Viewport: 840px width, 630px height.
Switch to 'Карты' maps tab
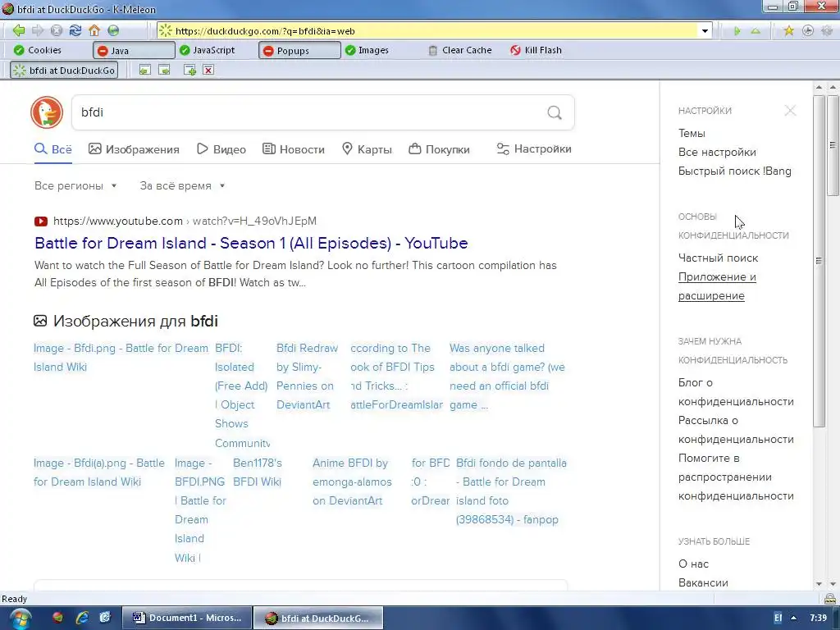coord(367,149)
